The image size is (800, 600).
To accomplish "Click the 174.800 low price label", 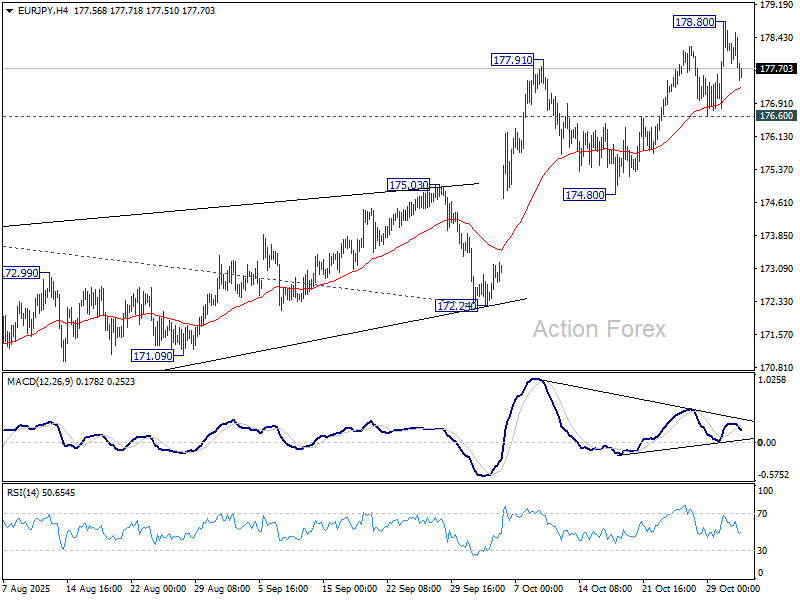I will point(584,195).
